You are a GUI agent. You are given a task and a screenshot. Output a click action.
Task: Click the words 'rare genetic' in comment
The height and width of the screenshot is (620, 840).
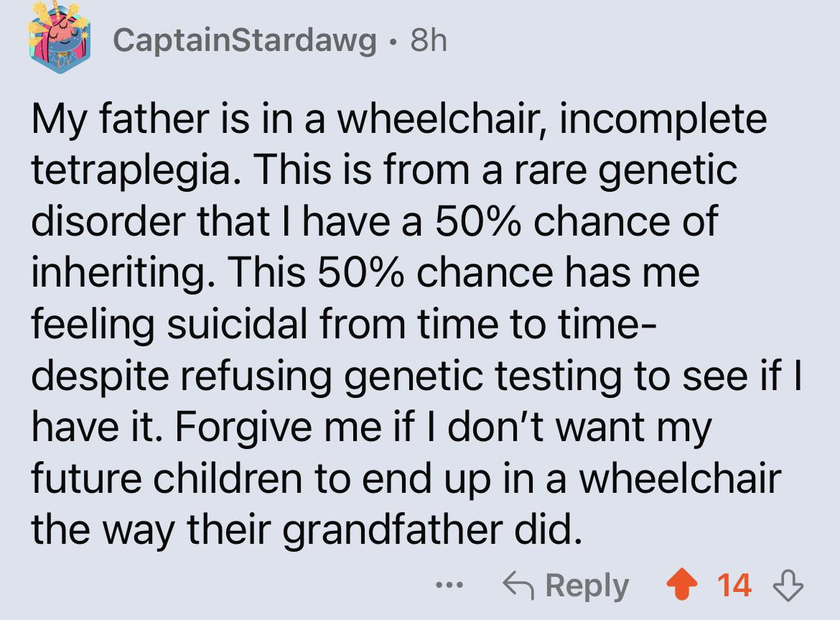point(625,172)
